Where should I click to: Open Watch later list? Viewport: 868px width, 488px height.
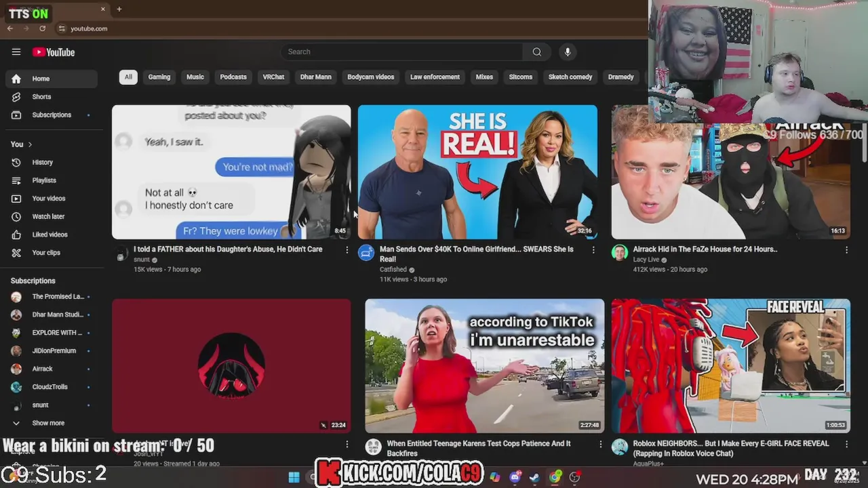pos(52,217)
